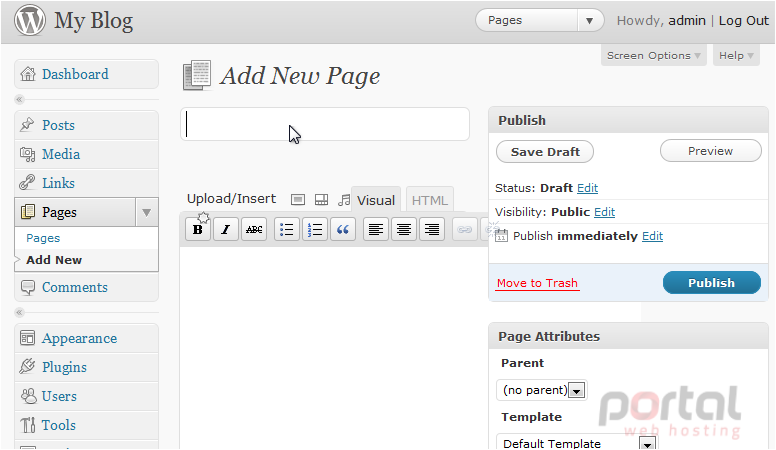This screenshot has width=776, height=450.
Task: Edit the Publish immediately schedule
Action: point(652,236)
